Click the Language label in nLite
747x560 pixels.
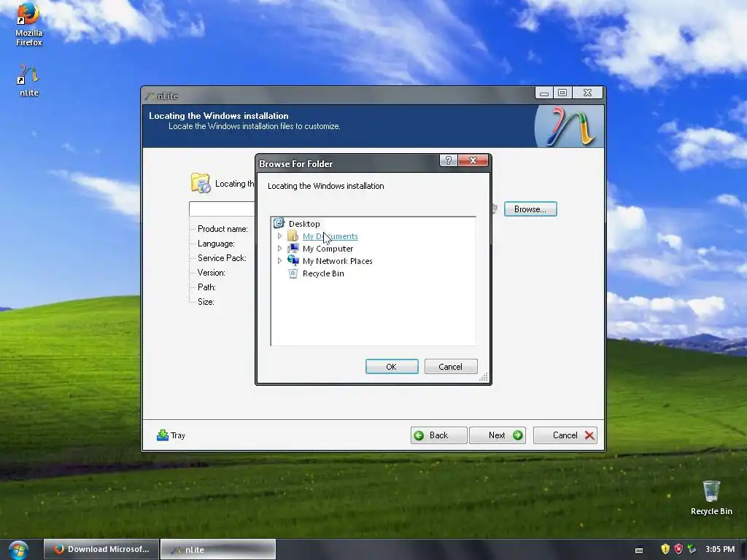pos(216,244)
